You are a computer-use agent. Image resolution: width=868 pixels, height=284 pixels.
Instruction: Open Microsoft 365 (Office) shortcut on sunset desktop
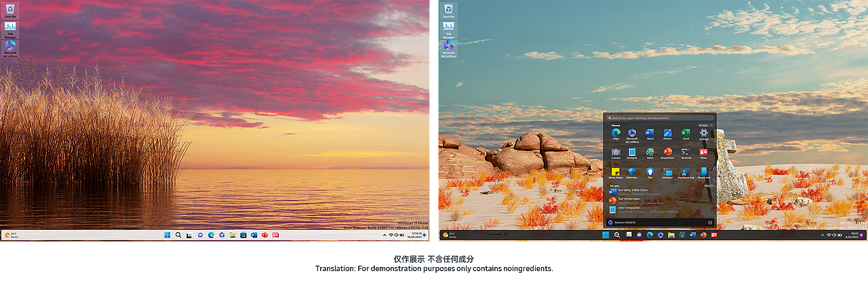(10, 49)
